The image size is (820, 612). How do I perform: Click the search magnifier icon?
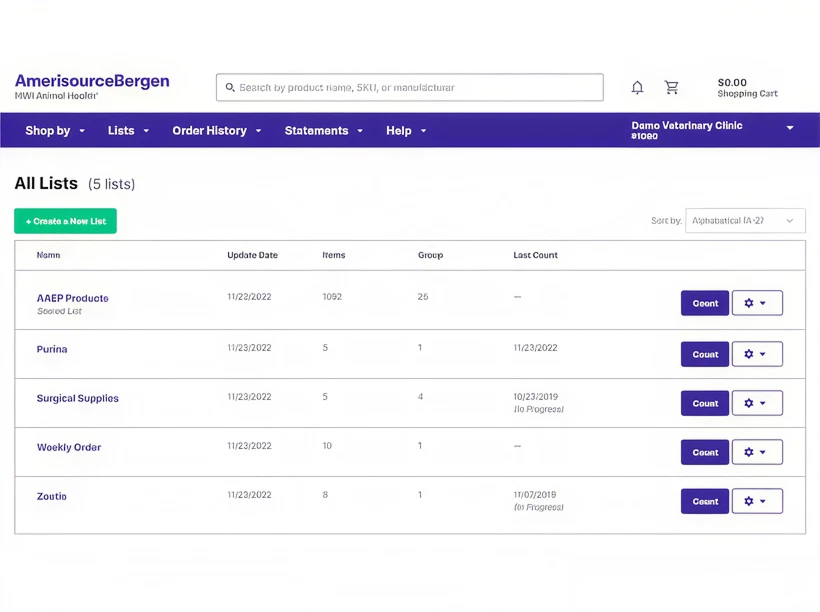(230, 87)
